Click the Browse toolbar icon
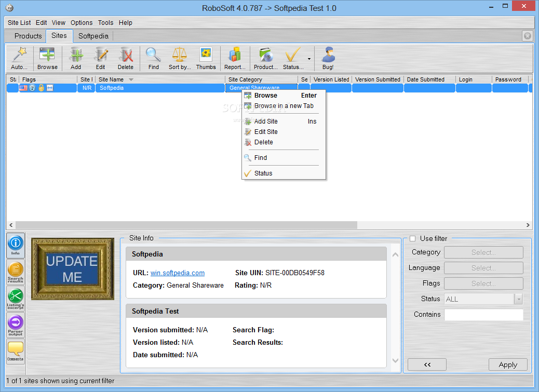Screen dimensions: 539x392 47,58
